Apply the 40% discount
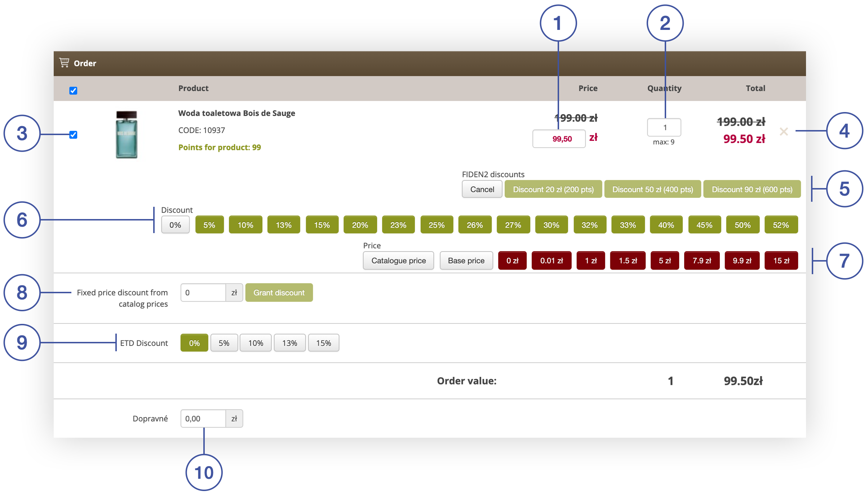The image size is (868, 495). pos(666,225)
